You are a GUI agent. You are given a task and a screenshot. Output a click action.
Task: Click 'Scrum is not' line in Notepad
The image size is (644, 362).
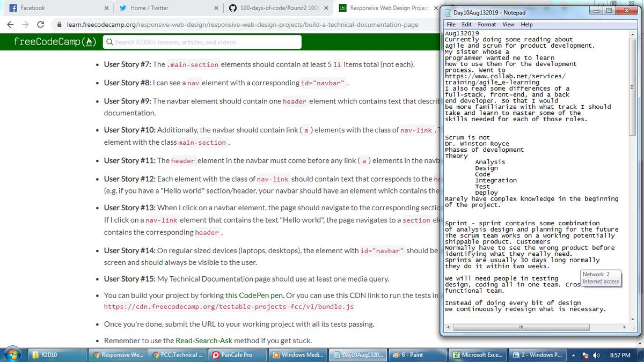pos(467,138)
